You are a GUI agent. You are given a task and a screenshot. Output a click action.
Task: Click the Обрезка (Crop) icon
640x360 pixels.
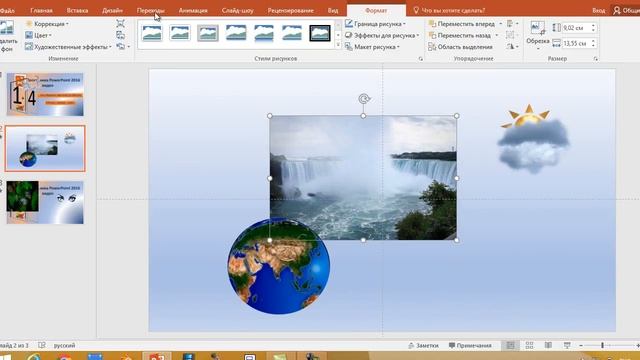[538, 29]
